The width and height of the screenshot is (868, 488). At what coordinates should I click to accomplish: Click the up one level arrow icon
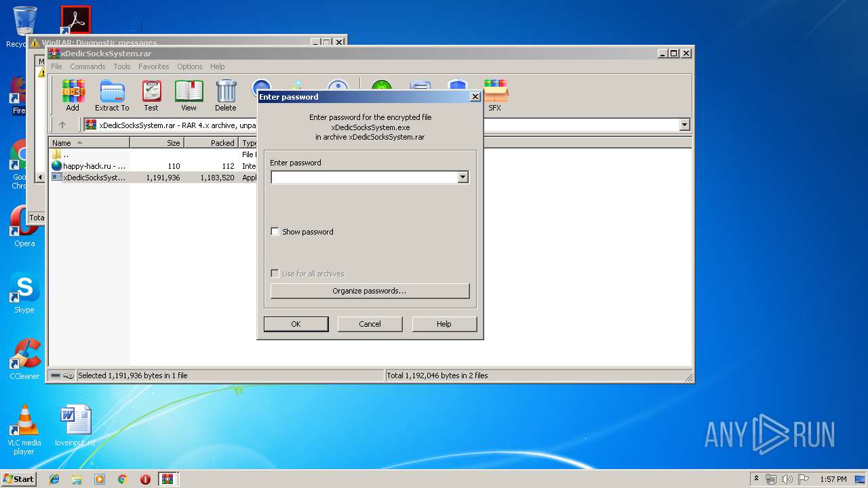point(62,125)
